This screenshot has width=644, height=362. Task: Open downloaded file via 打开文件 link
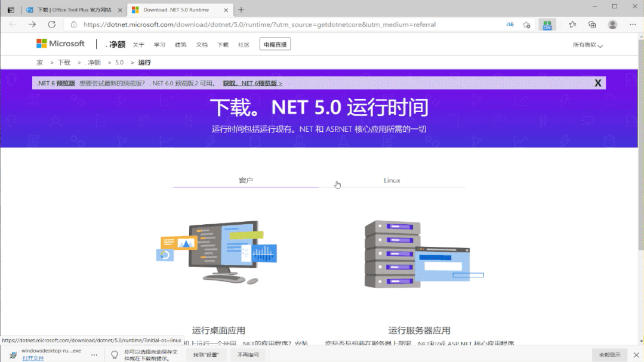tap(33, 358)
